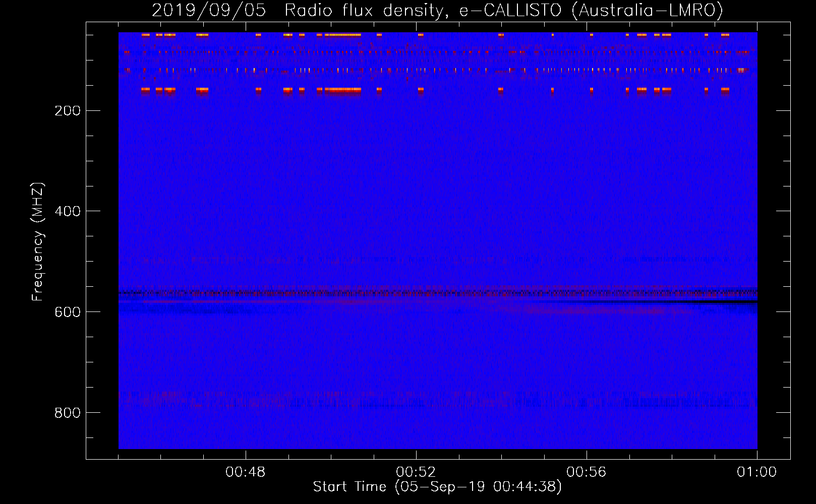Click the plot title '2019/09/05 Radio flux density'

[438, 11]
